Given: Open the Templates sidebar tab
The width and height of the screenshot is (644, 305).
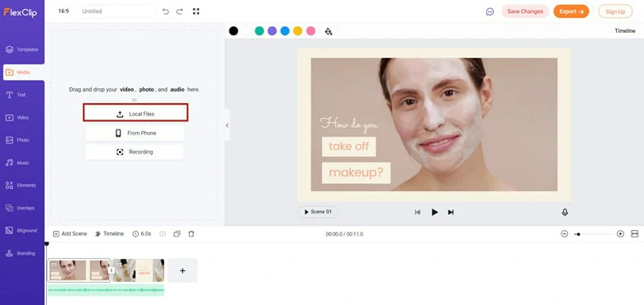Looking at the screenshot, I should [x=22, y=49].
